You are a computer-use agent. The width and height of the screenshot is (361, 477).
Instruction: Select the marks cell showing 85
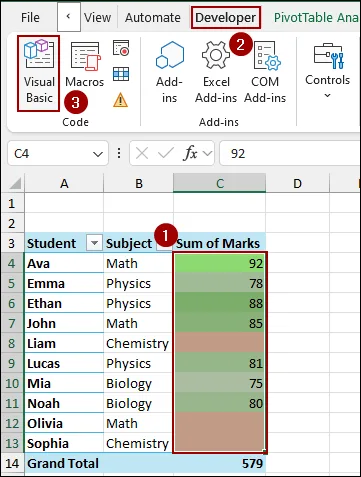[220, 323]
